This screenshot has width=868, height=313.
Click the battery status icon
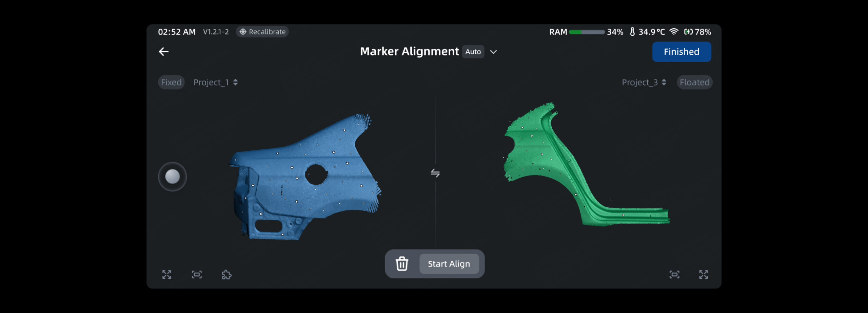coord(688,32)
